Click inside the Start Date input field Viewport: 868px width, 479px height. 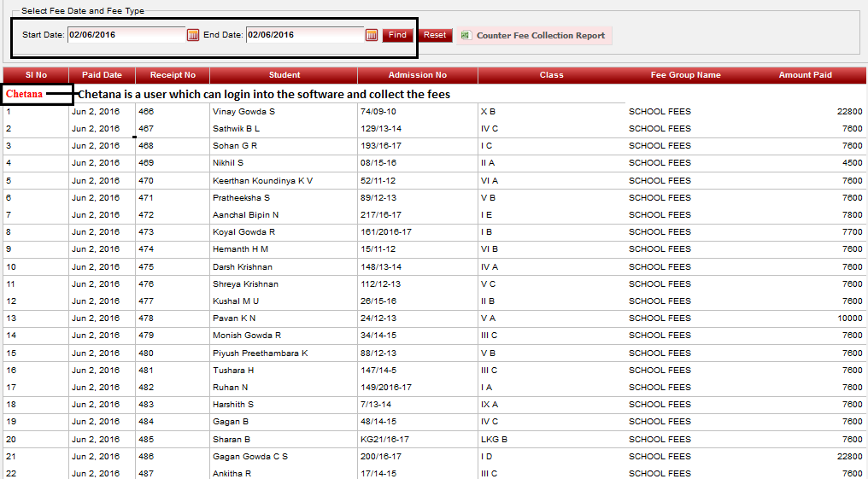pos(126,35)
